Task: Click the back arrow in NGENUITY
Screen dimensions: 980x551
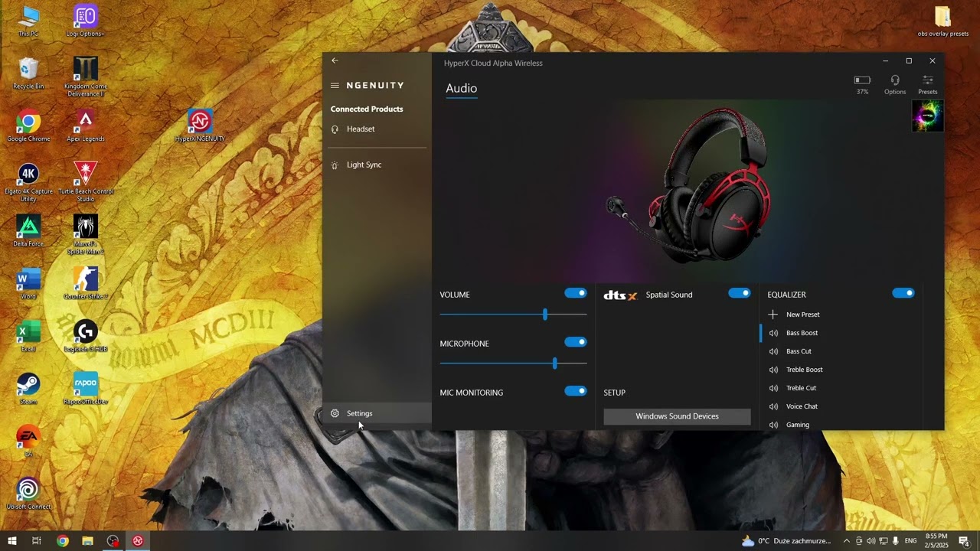Action: [x=335, y=60]
